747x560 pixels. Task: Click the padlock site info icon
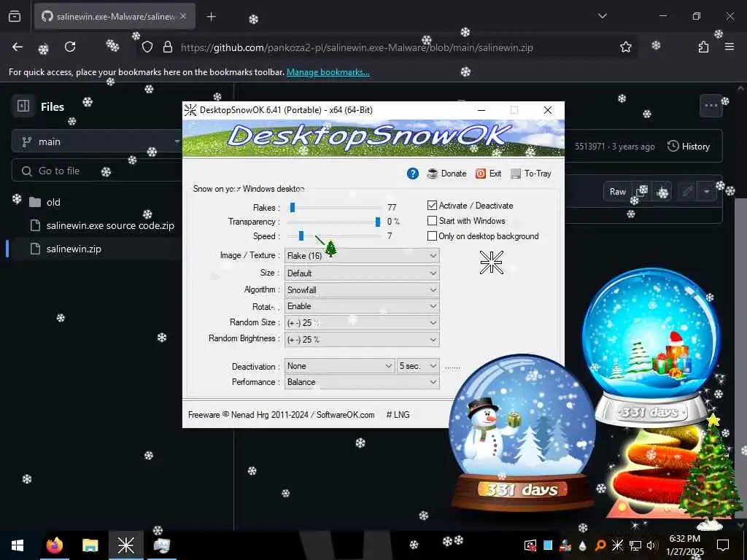(167, 47)
